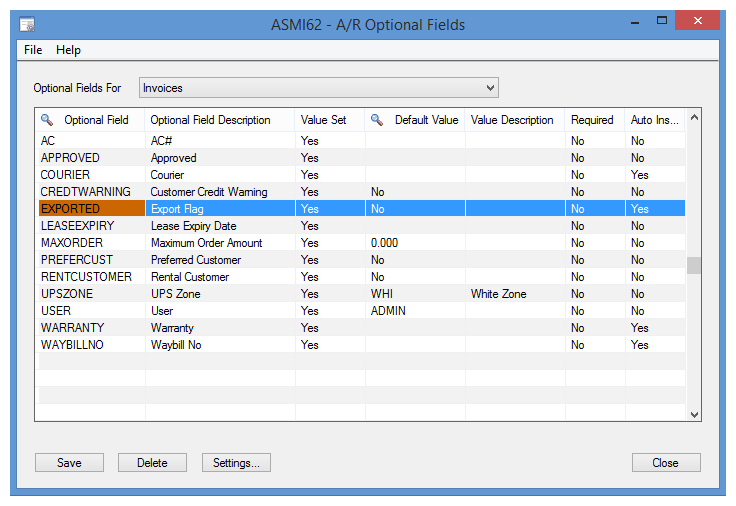Click the application icon in title bar

tap(27, 24)
